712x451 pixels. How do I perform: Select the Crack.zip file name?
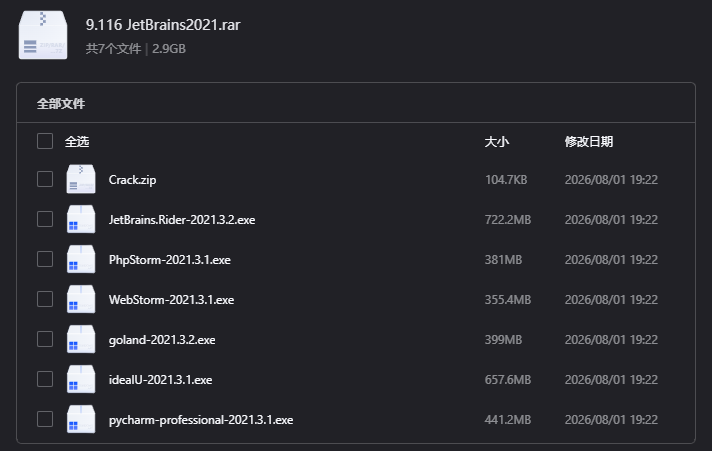pos(132,180)
